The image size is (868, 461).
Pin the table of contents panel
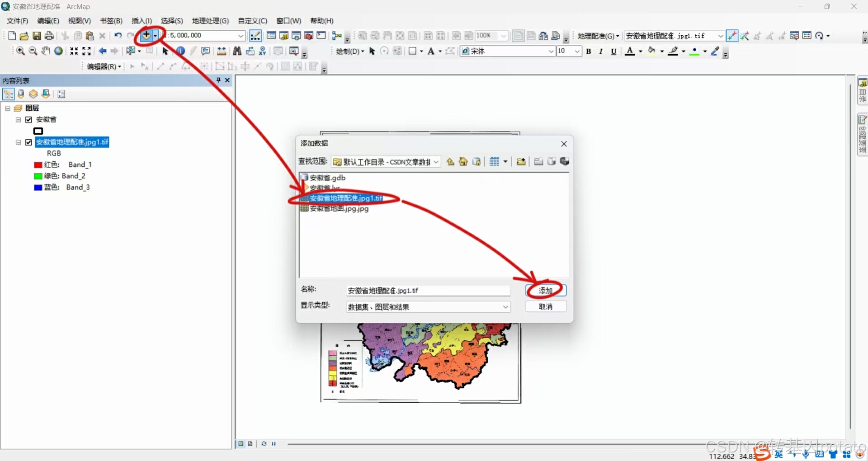[218, 80]
